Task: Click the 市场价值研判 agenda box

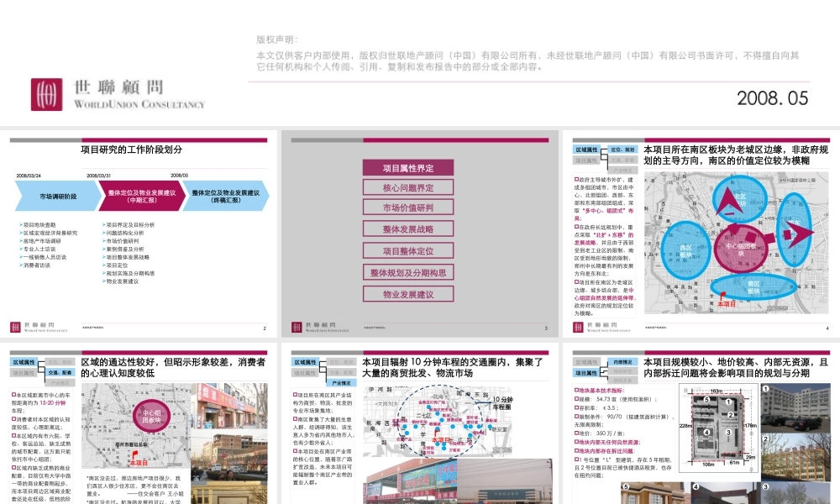Action: [x=408, y=208]
